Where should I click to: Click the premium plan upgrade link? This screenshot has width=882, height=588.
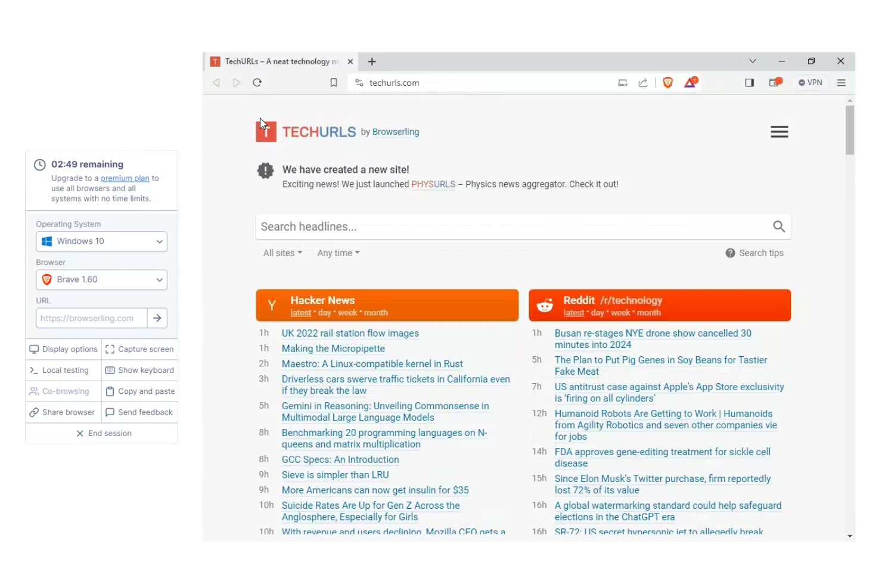(x=125, y=178)
